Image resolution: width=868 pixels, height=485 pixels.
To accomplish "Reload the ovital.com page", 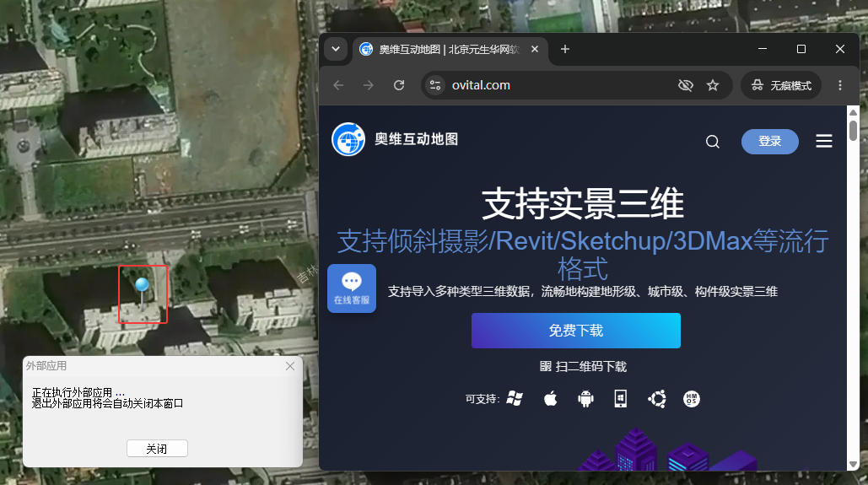I will (x=399, y=85).
